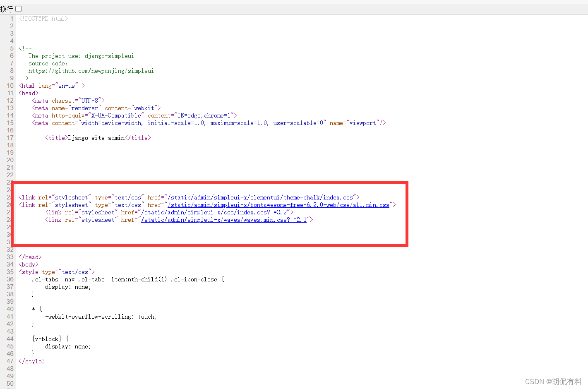Open the fontawesome all.min.css link
588x389 pixels.
pyautogui.click(x=278, y=205)
